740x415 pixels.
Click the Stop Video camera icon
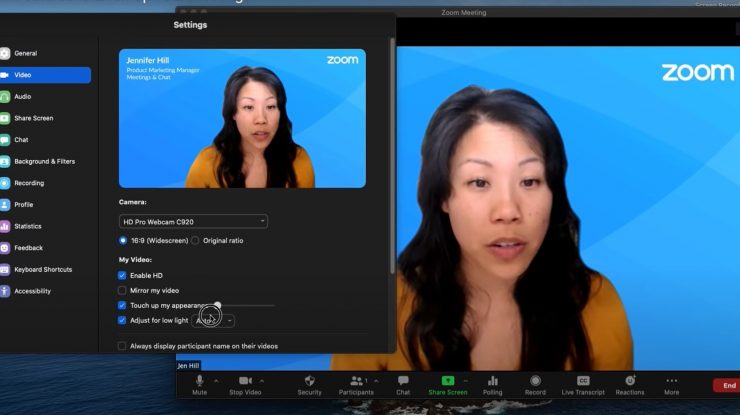(245, 381)
